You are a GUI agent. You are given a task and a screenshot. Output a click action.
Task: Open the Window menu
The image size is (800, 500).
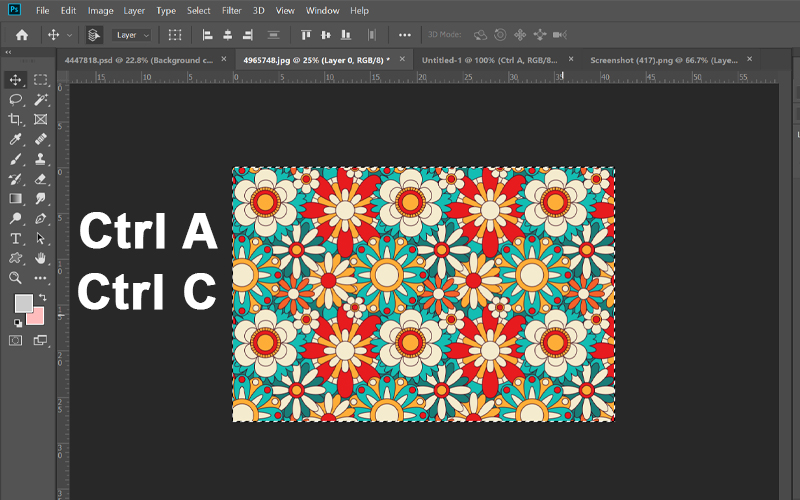click(322, 10)
